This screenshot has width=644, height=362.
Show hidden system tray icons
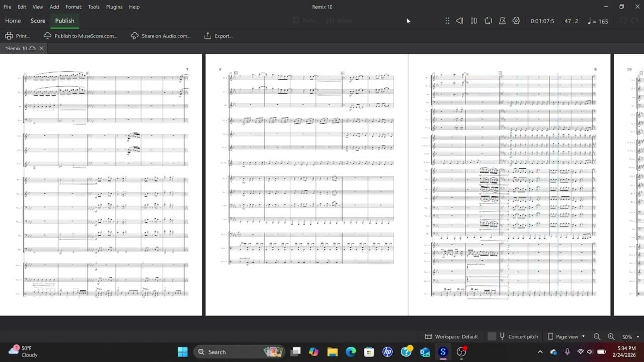pyautogui.click(x=540, y=352)
